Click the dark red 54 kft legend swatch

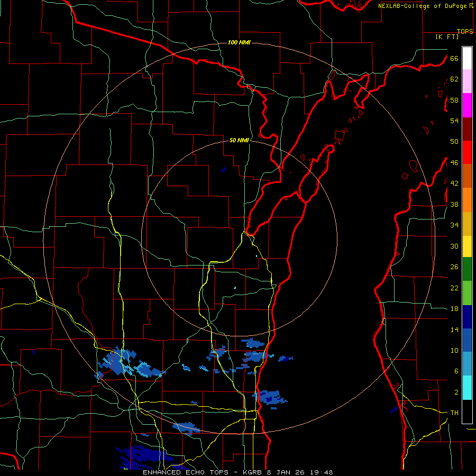[467, 129]
